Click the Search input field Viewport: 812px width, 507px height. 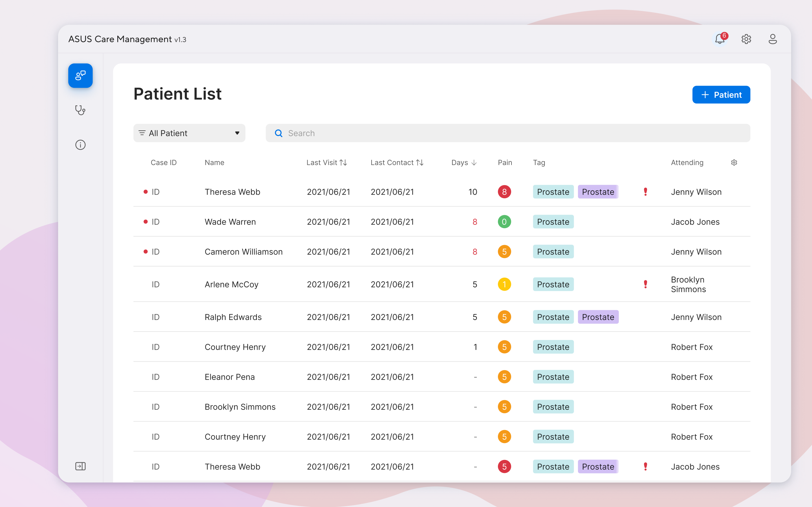507,133
